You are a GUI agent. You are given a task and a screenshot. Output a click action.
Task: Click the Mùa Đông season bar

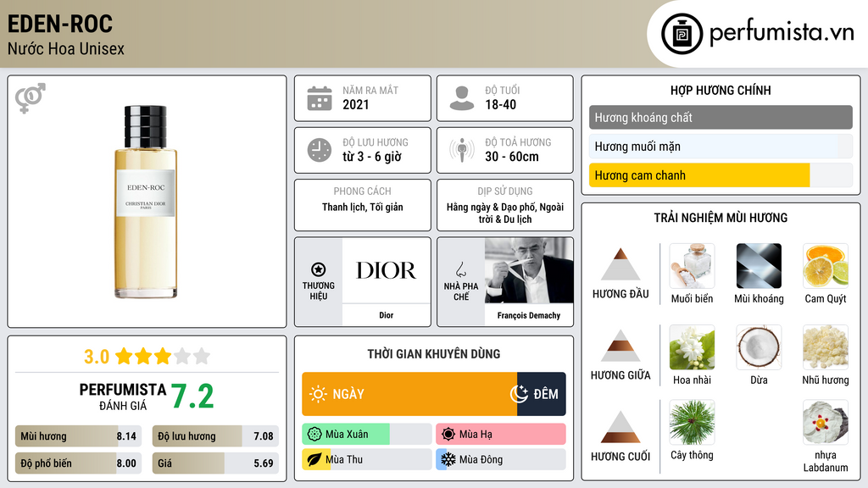[x=501, y=459]
